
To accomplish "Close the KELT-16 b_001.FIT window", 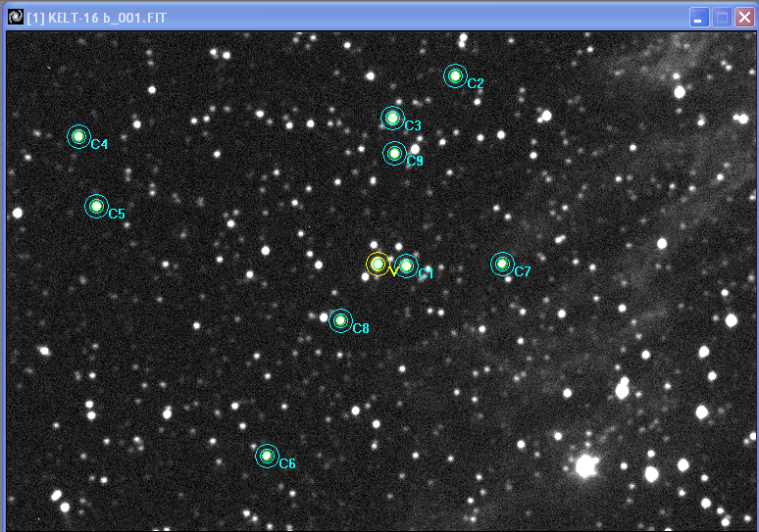I will [744, 17].
